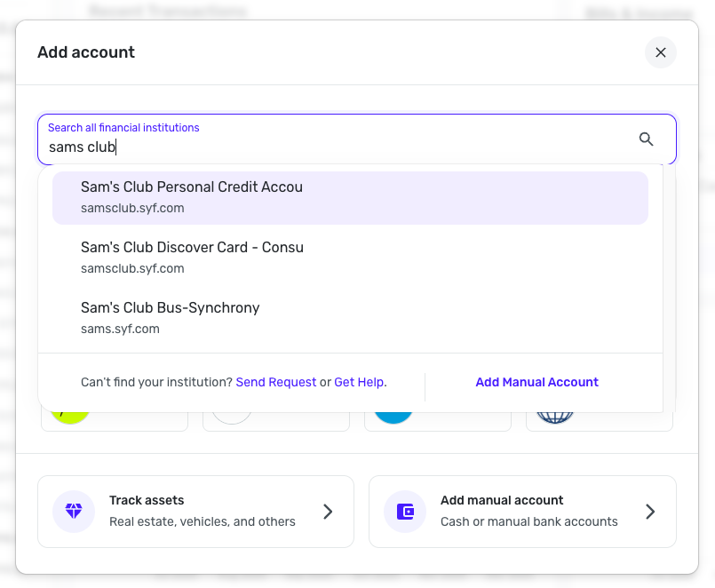Open the Track assets card title
Image resolution: width=715 pixels, height=588 pixels.
(147, 500)
